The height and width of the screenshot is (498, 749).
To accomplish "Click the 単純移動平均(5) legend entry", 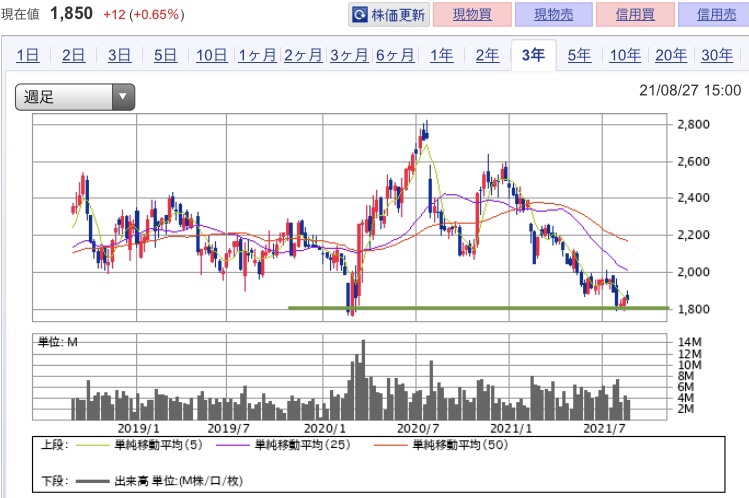I will click(139, 445).
